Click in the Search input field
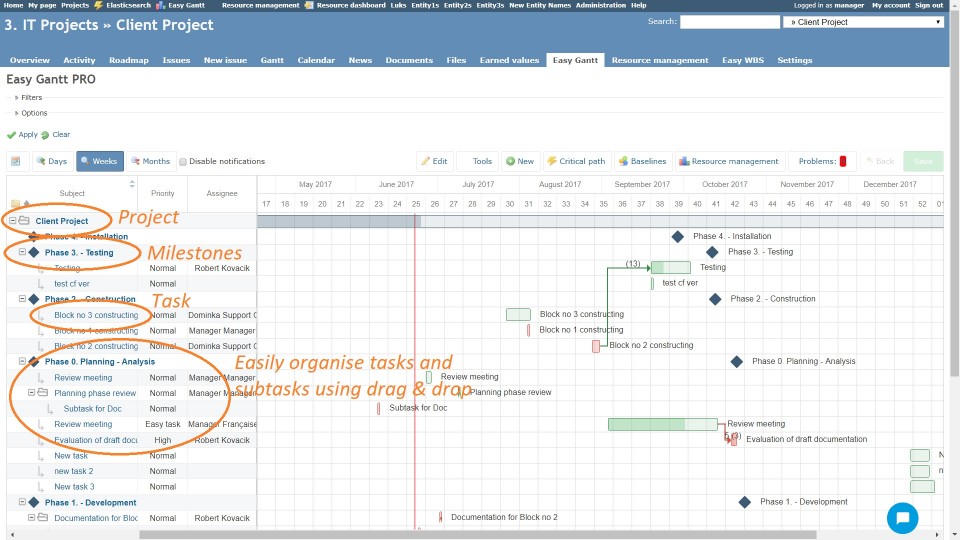The width and height of the screenshot is (960, 540). tap(729, 22)
